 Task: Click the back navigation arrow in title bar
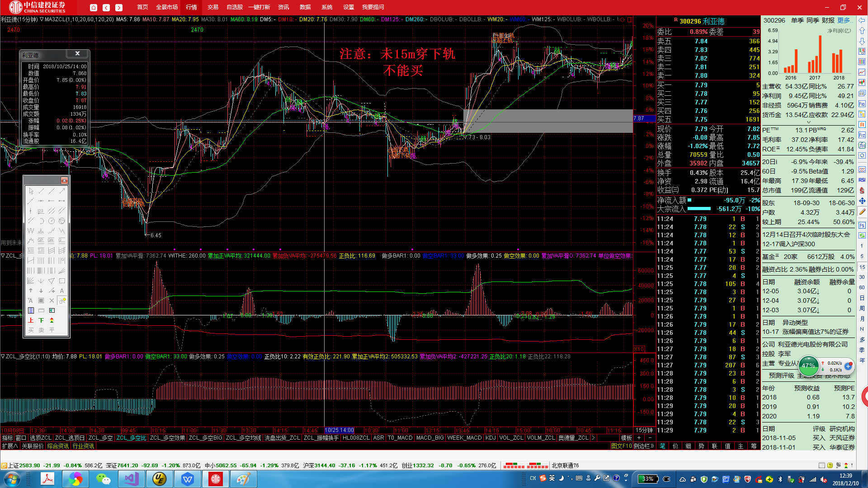[x=106, y=7]
